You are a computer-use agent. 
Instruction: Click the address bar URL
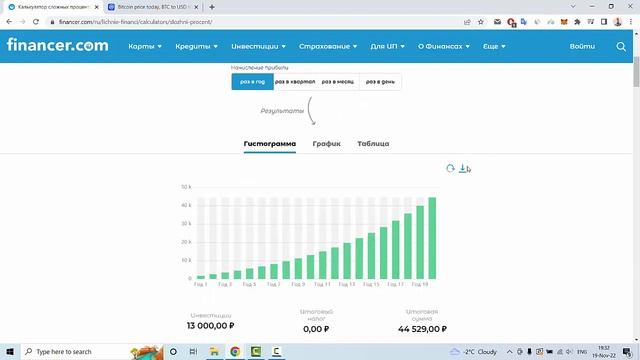pos(135,22)
